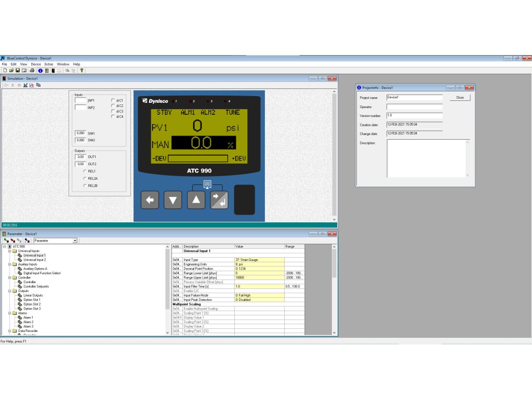Click the first chart icon in Simulation toolbar
The width and height of the screenshot is (532, 399).
(25, 85)
